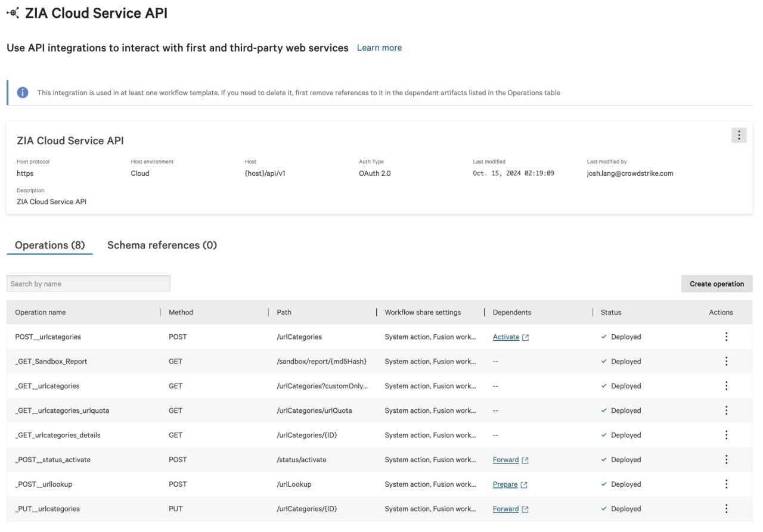
Task: Open Forward link in _PUT__urlcategories row
Action: pos(505,509)
